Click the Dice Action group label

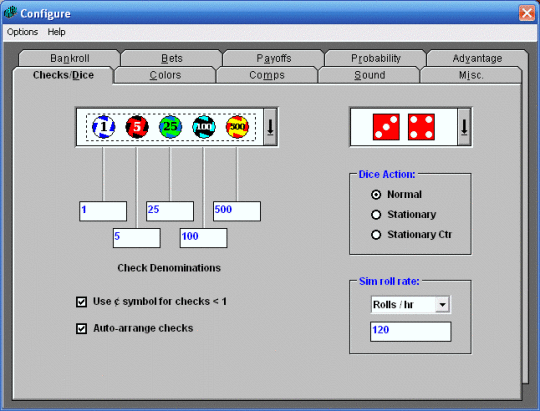pyautogui.click(x=387, y=174)
